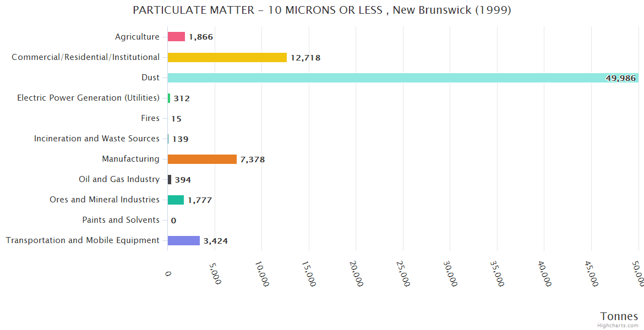Click the chart title text

click(x=322, y=10)
